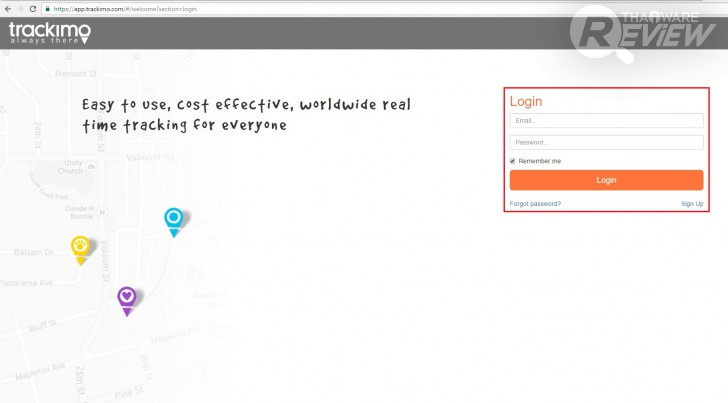Click the browser back arrow
The image size is (728, 403).
tap(8, 9)
